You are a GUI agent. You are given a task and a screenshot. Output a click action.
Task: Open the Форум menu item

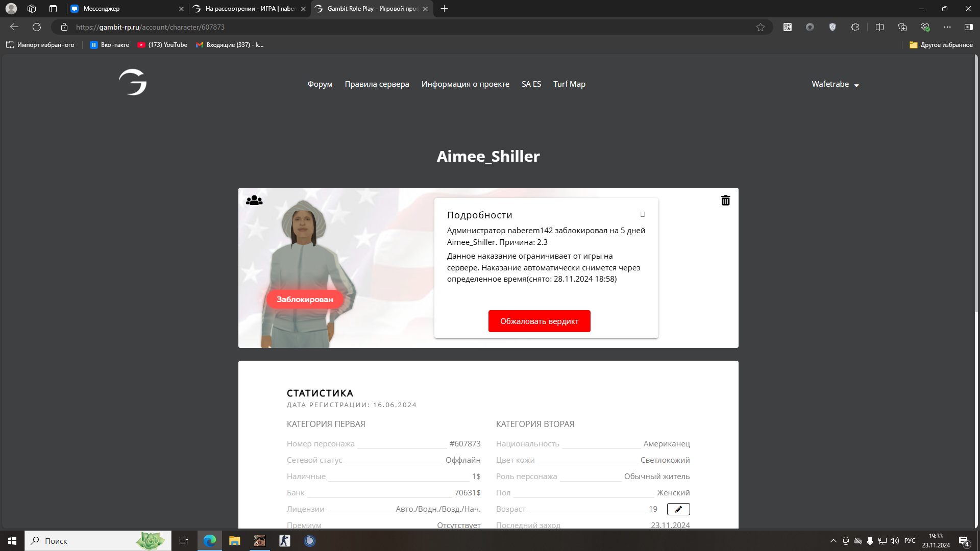[320, 84]
